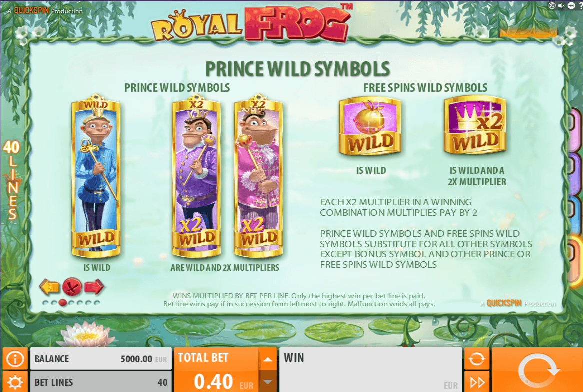
Task: Enable autoplay with the circular arrows icon
Action: 476,359
